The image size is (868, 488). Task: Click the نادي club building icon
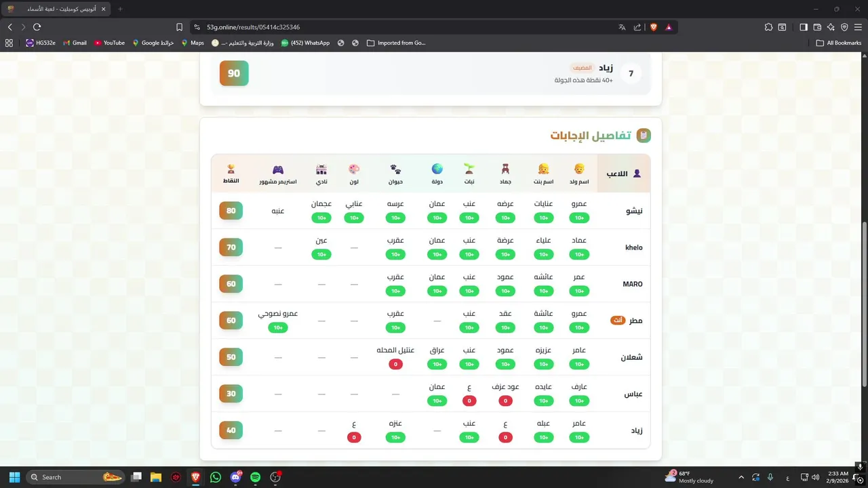tap(321, 169)
